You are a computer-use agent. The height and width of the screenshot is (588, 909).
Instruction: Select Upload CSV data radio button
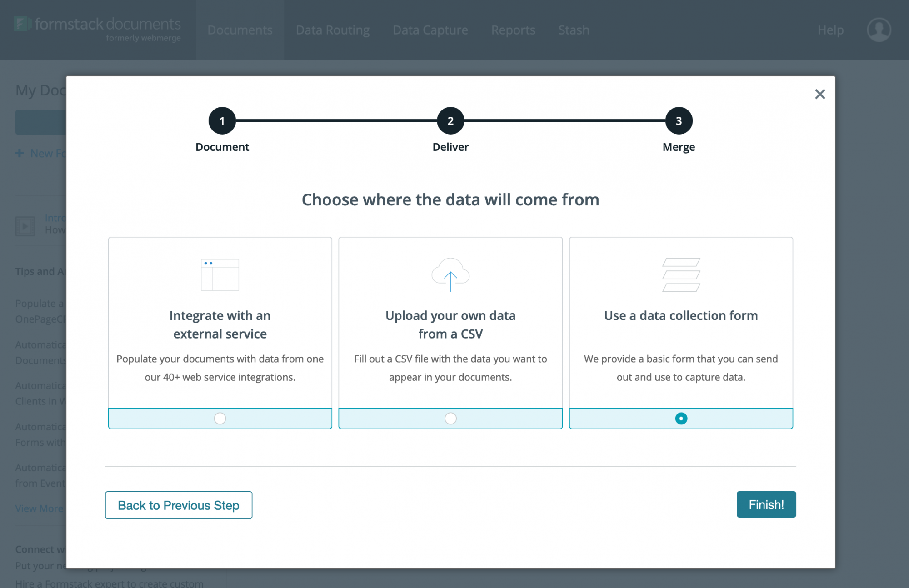click(450, 418)
